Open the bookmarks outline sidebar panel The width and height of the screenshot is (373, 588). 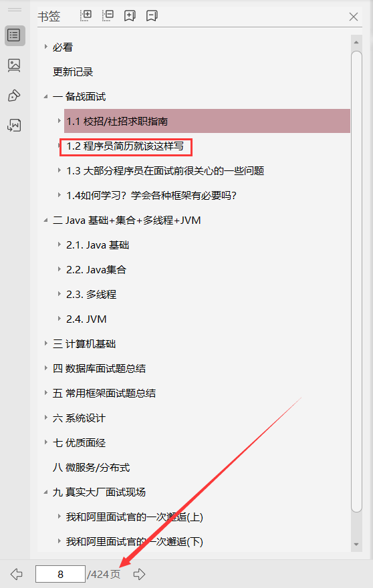pyautogui.click(x=15, y=35)
